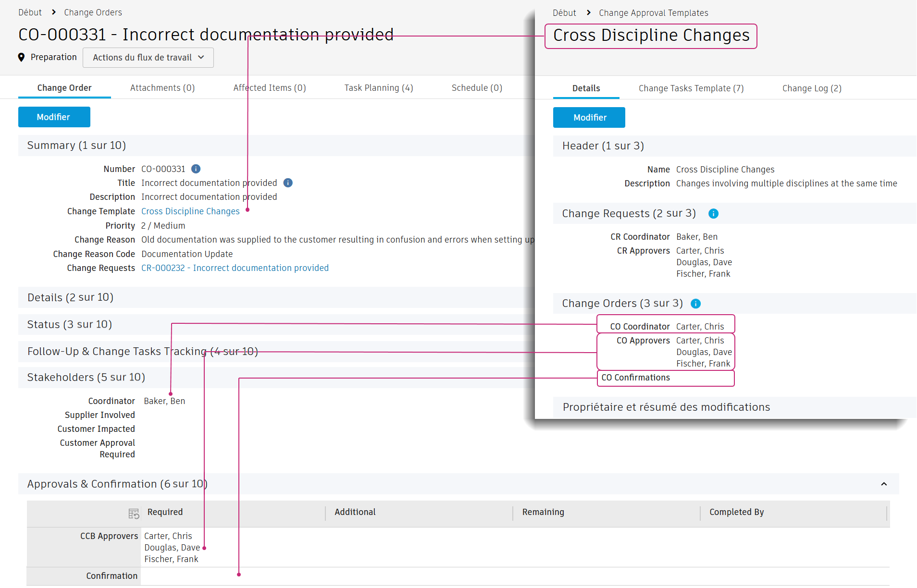
Task: Open the Change Tasks Template (7) tab
Action: pyautogui.click(x=691, y=88)
